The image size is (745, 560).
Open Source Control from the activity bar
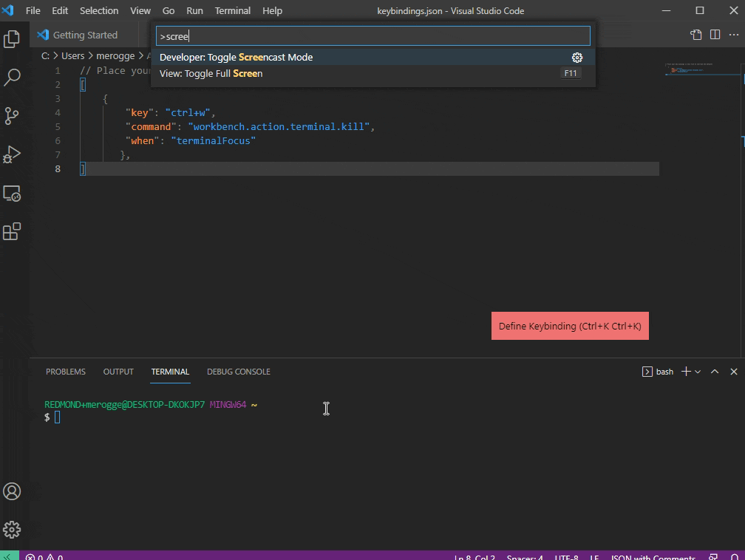(11, 116)
